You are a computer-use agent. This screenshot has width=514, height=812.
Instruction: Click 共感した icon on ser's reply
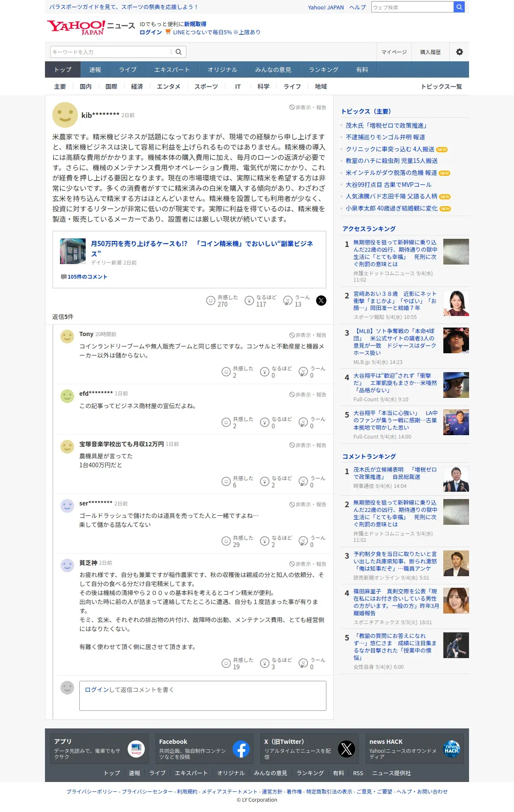tap(226, 541)
